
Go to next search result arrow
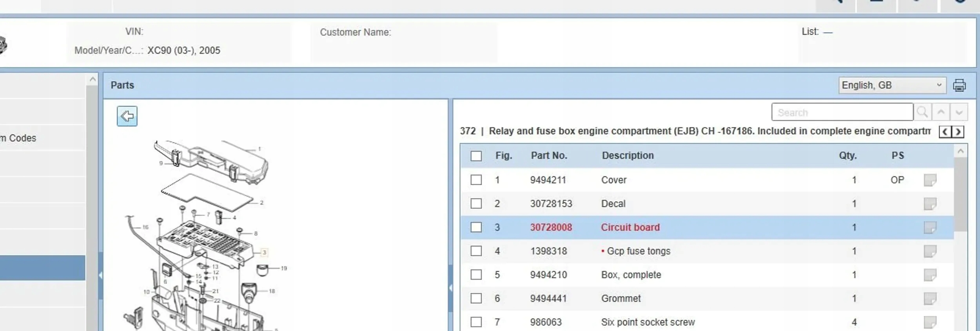[x=959, y=113]
